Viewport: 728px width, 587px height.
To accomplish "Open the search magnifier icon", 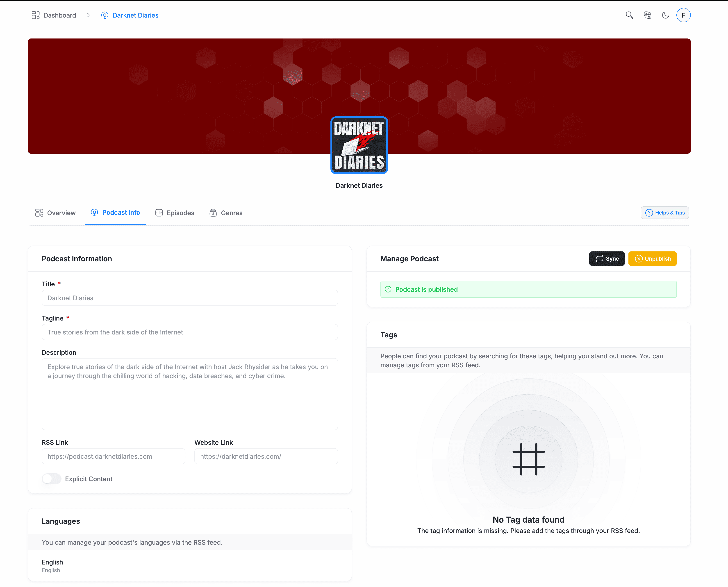I will (x=629, y=15).
